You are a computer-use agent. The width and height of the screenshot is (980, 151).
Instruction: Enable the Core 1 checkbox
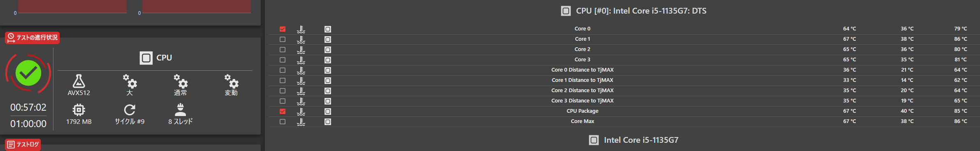pyautogui.click(x=283, y=39)
